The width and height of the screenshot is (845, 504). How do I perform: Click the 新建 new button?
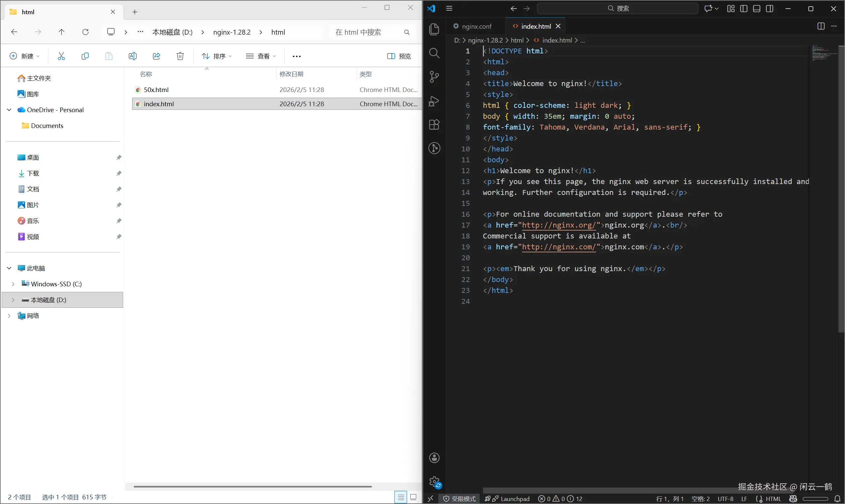tap(24, 56)
